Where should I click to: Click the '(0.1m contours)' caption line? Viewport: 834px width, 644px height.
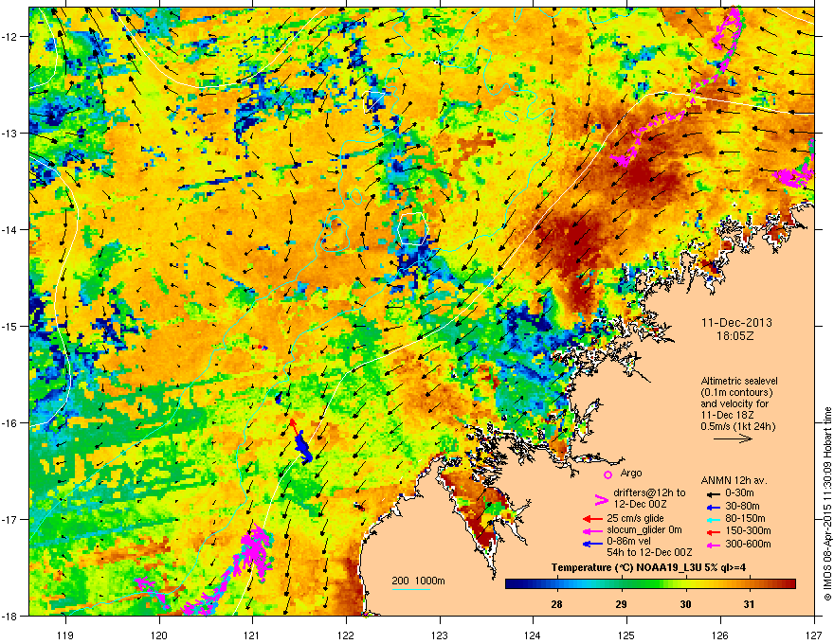(x=736, y=393)
